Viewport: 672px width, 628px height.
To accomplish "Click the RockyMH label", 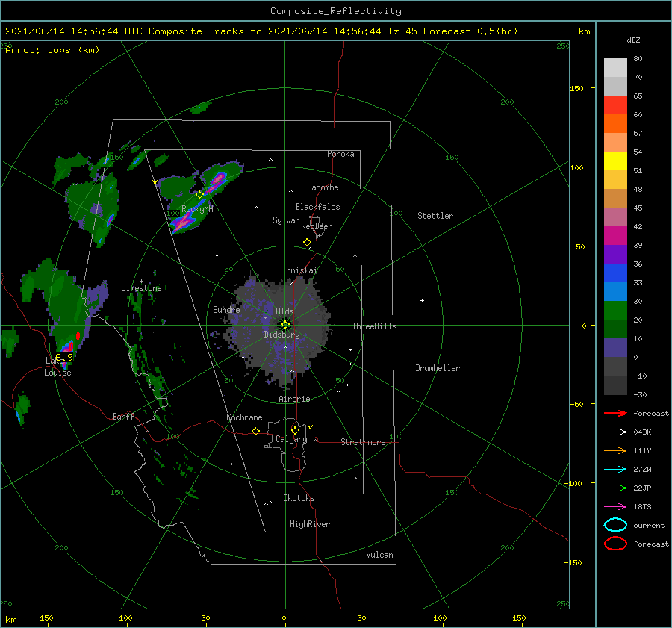I will point(197,209).
